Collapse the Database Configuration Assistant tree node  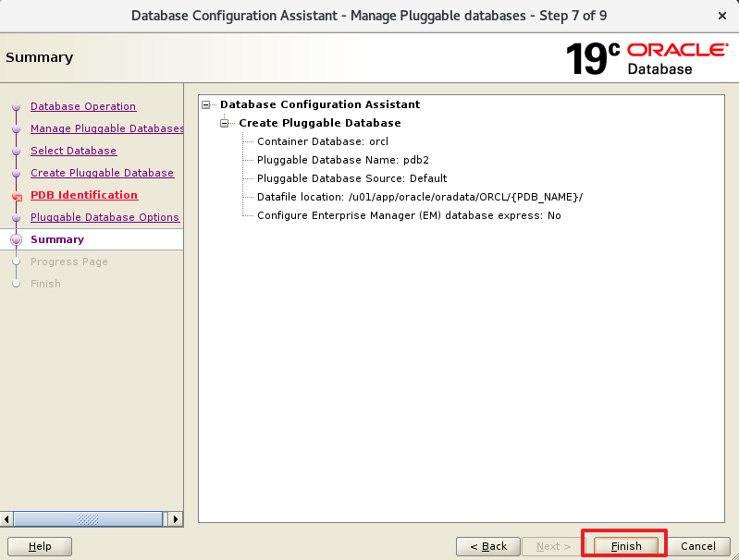coord(206,104)
